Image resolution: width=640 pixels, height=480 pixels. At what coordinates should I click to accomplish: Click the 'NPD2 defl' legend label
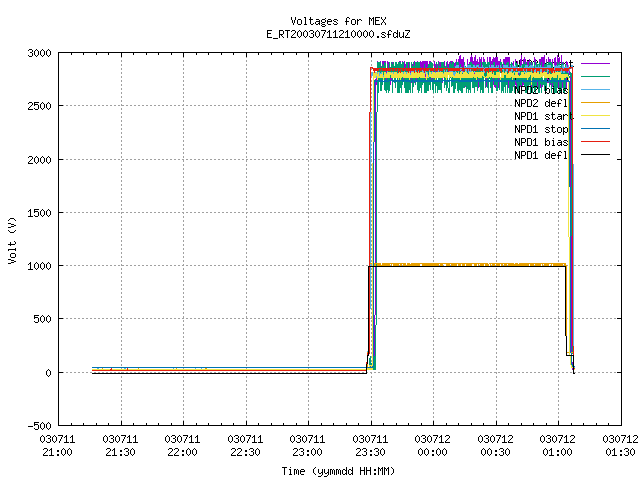pyautogui.click(x=541, y=103)
